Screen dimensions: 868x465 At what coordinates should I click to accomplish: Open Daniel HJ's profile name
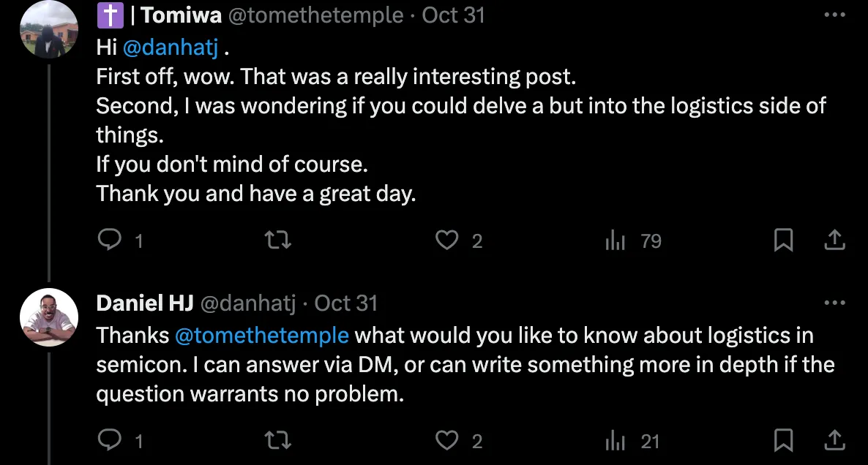coord(144,303)
